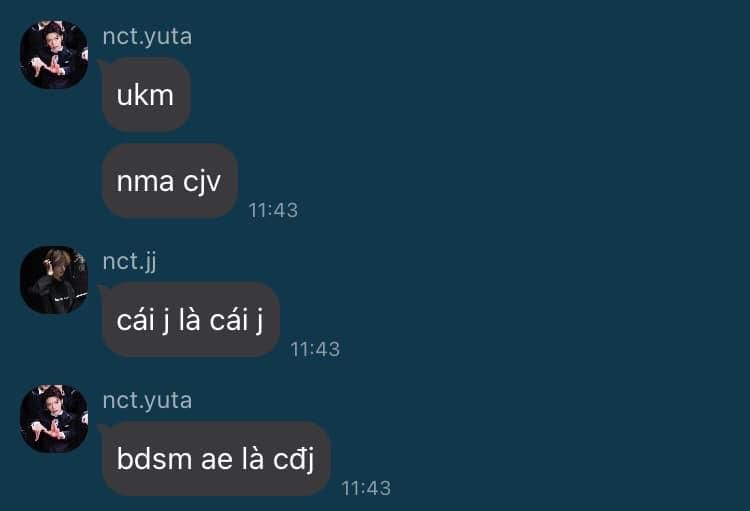This screenshot has width=750, height=511.
Task: Click the 11:43 timestamp after nct.jj's message
Action: click(x=315, y=349)
